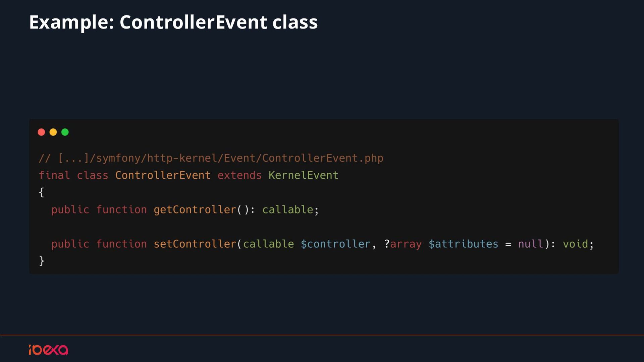Click the closing curly brace of class
The height and width of the screenshot is (362, 644).
[42, 261]
